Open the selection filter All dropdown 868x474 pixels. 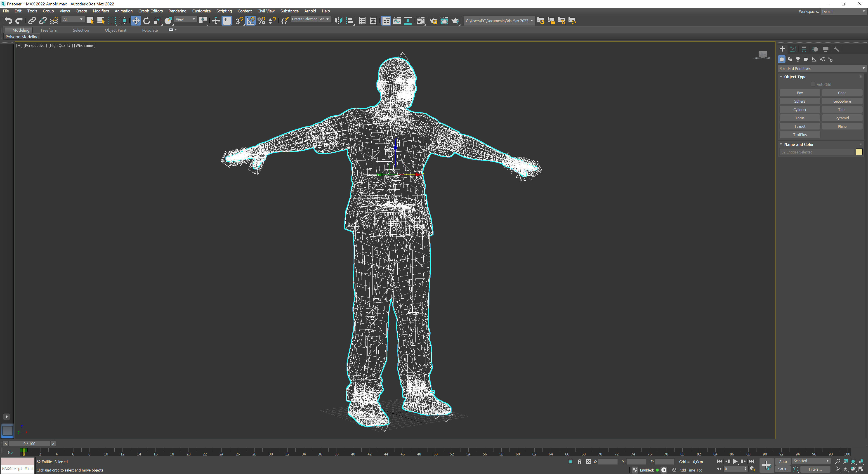click(x=72, y=19)
